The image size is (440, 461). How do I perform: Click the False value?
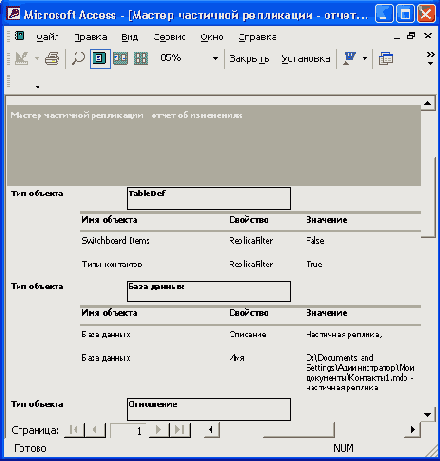pyautogui.click(x=315, y=241)
